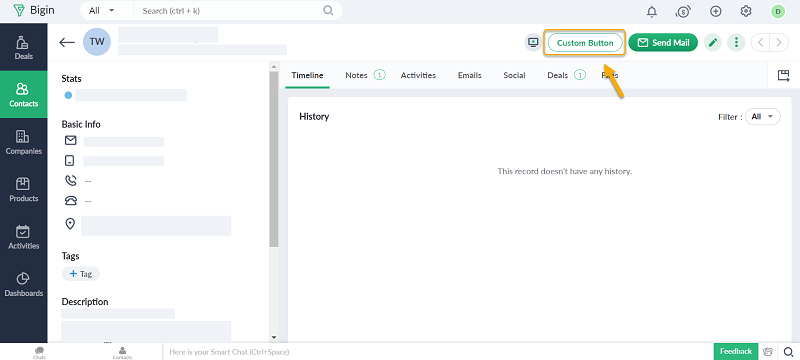
Task: Click the TW contact avatar
Action: click(97, 42)
